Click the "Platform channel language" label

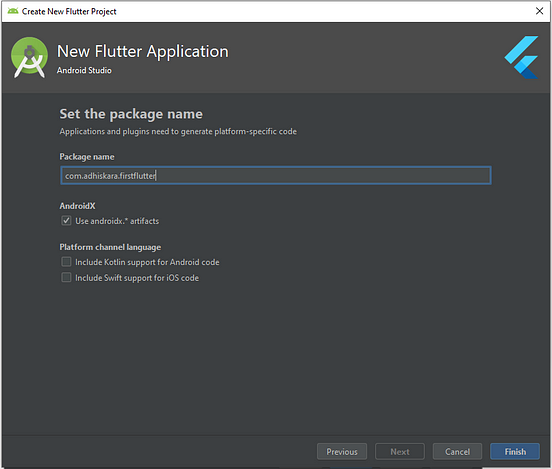(x=110, y=247)
